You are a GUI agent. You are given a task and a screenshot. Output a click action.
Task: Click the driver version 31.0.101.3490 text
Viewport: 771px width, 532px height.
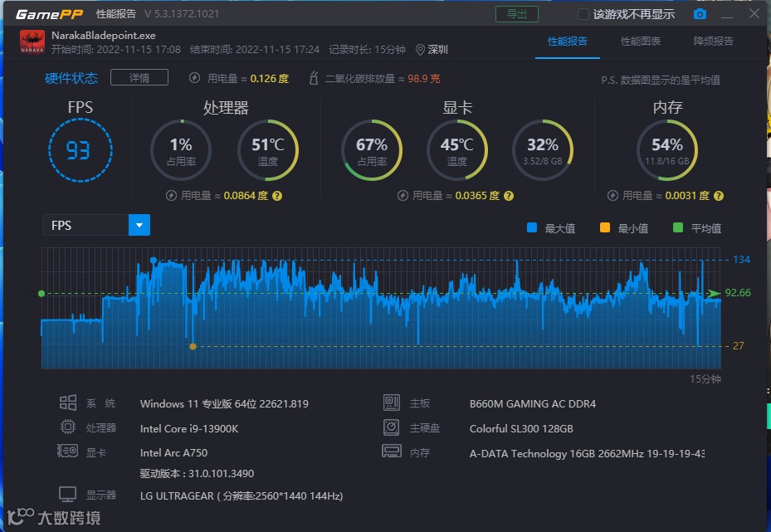click(x=197, y=474)
